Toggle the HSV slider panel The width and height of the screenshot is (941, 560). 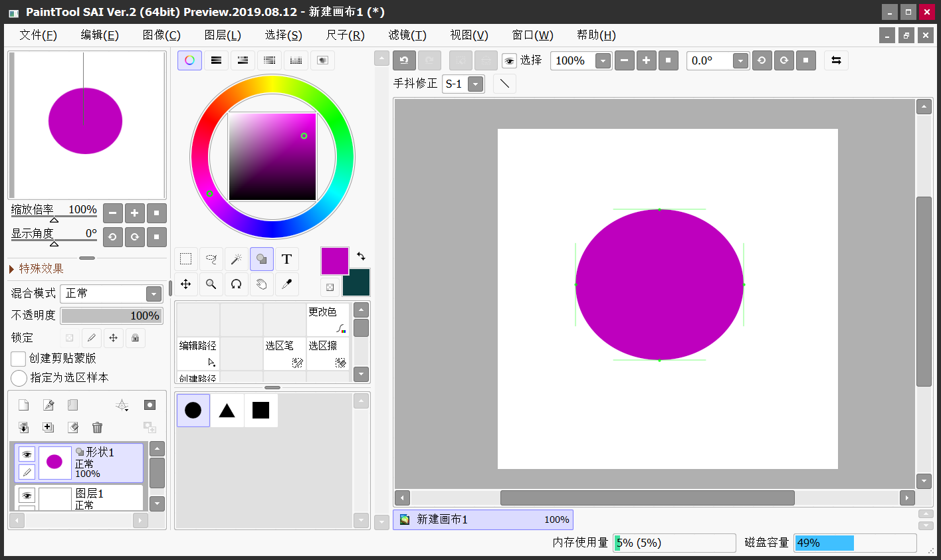click(243, 60)
